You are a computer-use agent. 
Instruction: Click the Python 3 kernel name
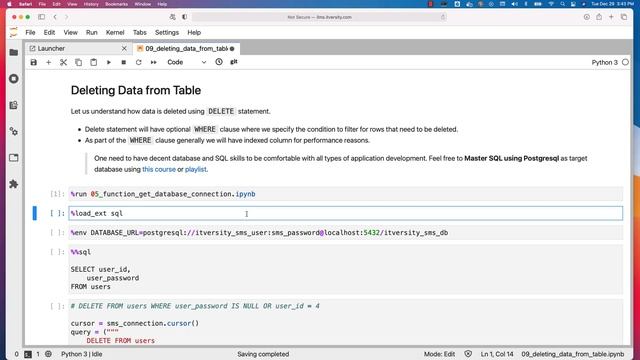(x=604, y=62)
